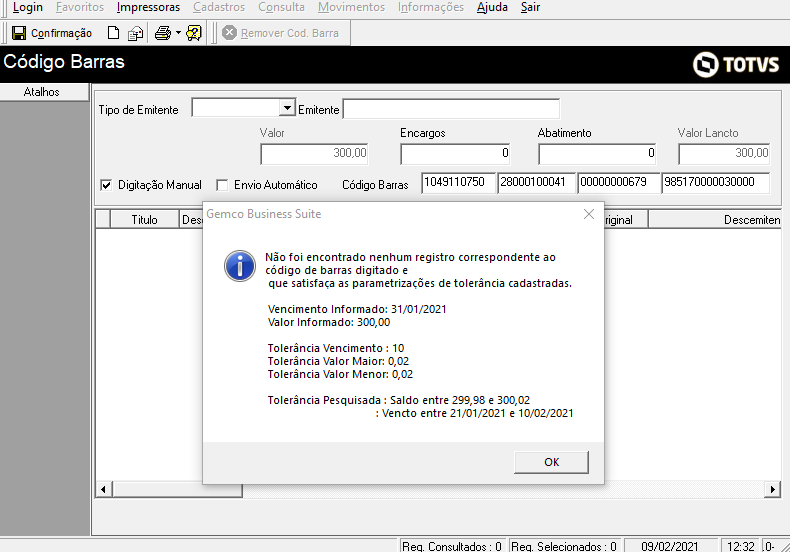Click the Atalhos panel header

click(x=44, y=92)
